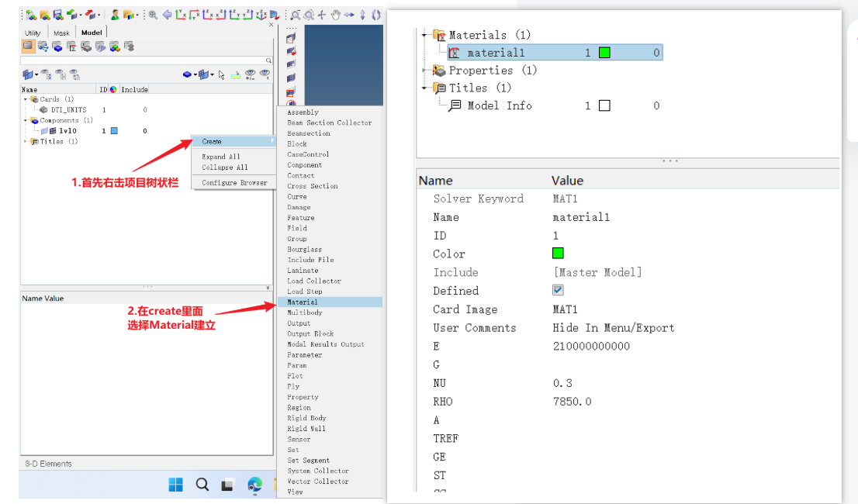Click the Mask tool icon with red square
Image resolution: width=858 pixels, height=504 pixels.
pos(291,39)
